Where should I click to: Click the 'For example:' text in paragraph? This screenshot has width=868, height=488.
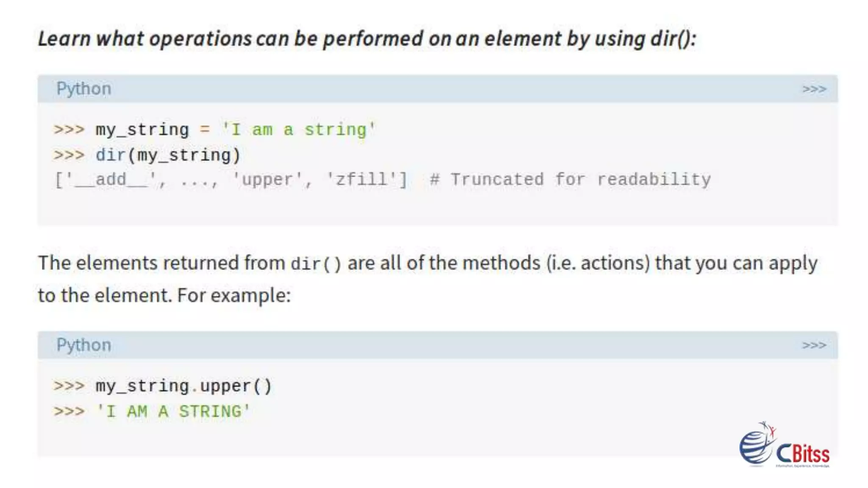(x=234, y=295)
